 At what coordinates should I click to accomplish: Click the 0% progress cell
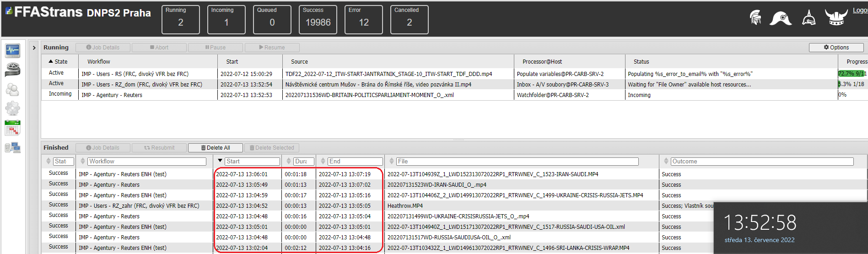pos(852,95)
